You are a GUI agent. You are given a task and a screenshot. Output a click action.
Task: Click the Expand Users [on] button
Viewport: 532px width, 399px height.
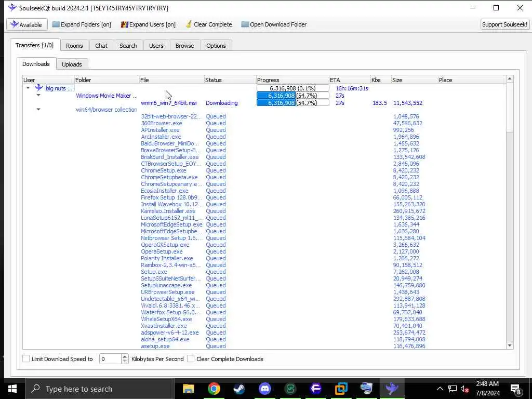148,24
